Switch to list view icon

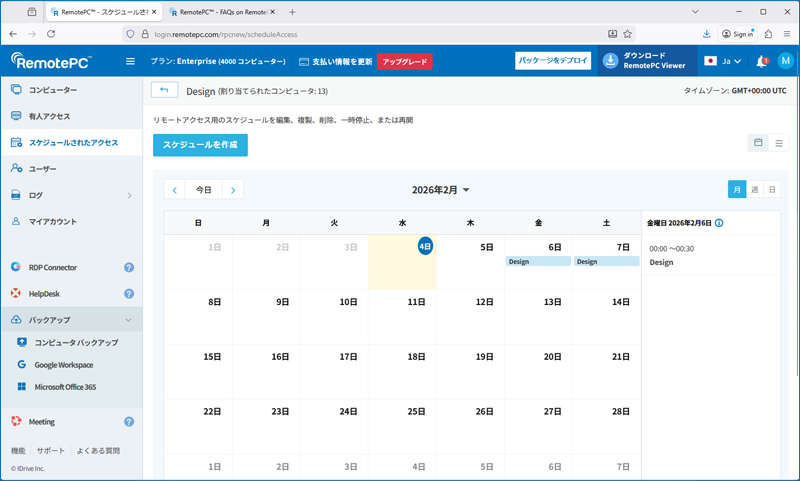(x=779, y=143)
